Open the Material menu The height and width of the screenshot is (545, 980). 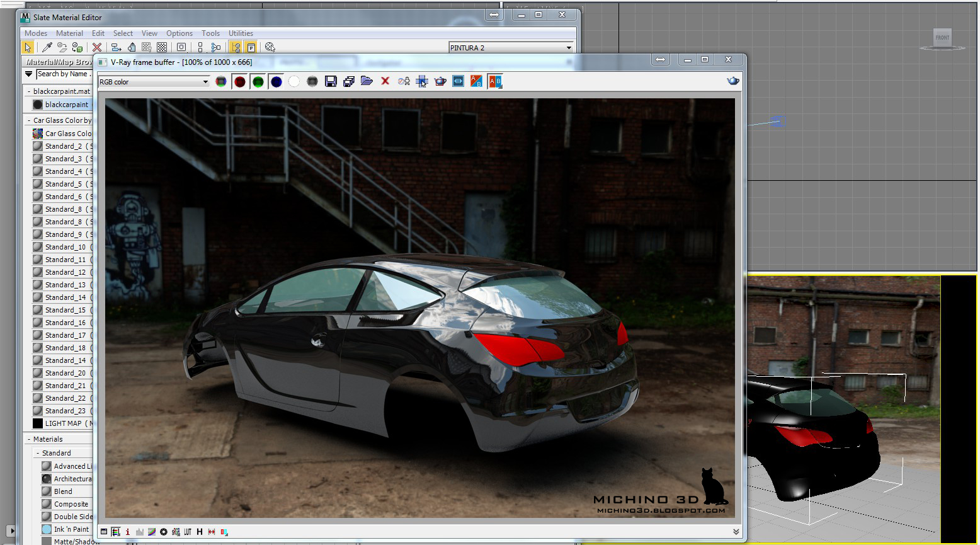point(69,33)
